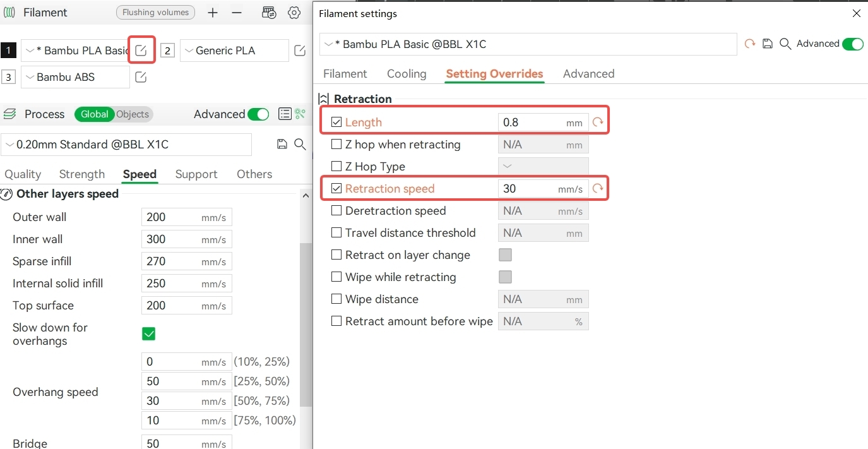Enable Z hop when retracting checkbox

point(336,145)
